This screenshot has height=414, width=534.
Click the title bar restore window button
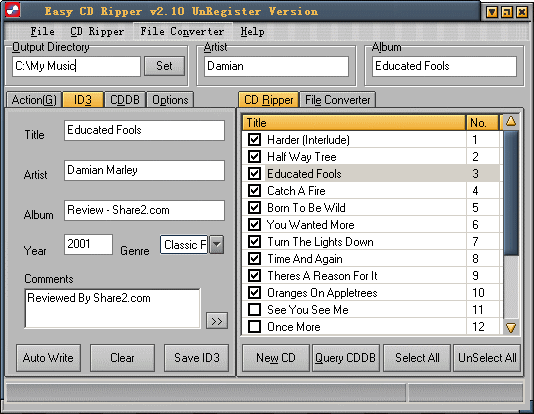point(507,13)
